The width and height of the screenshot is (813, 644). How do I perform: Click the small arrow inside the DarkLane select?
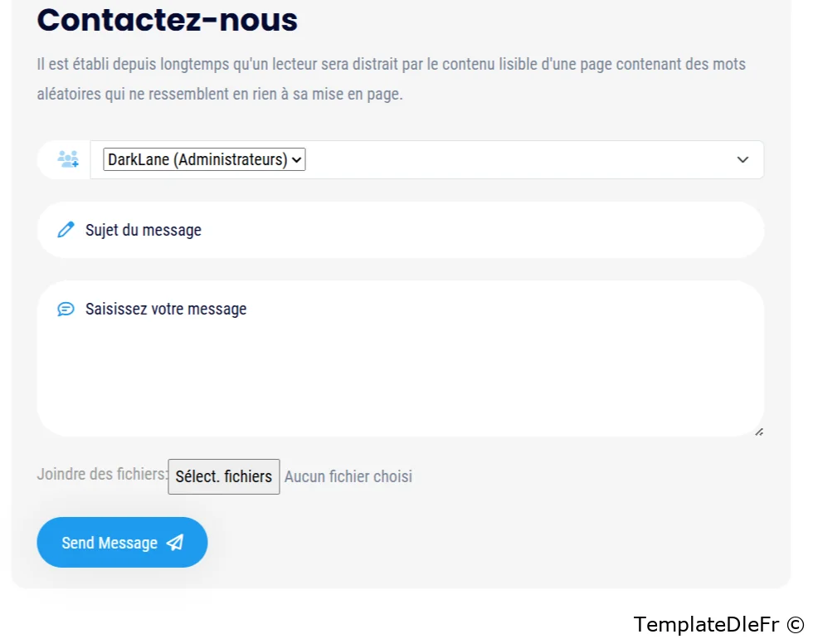[x=298, y=159]
